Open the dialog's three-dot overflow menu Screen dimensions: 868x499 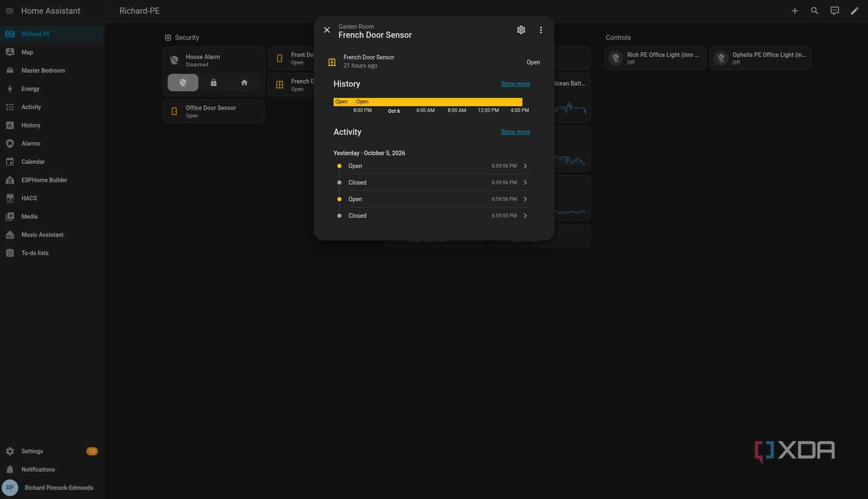coord(541,30)
